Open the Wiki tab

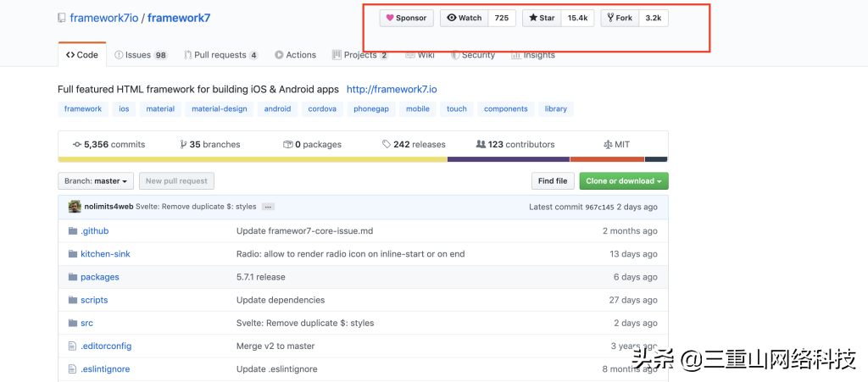[x=420, y=55]
